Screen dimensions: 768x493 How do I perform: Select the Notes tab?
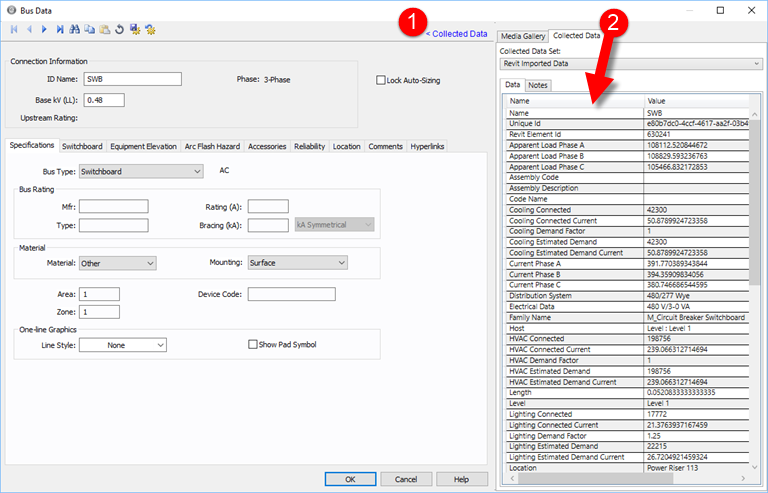[538, 85]
